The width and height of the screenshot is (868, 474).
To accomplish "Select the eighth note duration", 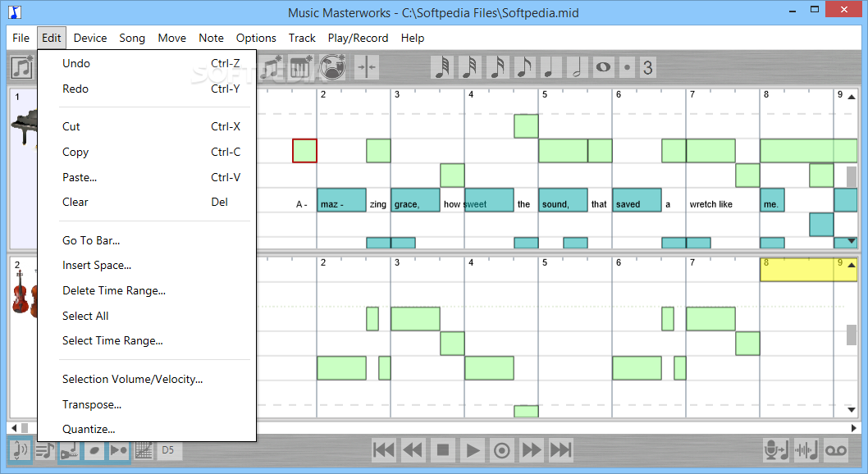I will [x=523, y=67].
